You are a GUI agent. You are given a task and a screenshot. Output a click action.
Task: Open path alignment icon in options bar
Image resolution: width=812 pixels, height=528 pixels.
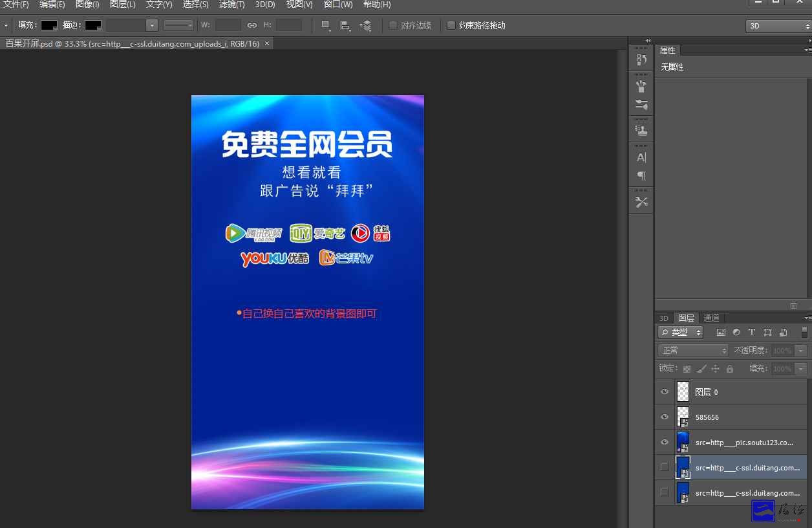pos(345,25)
